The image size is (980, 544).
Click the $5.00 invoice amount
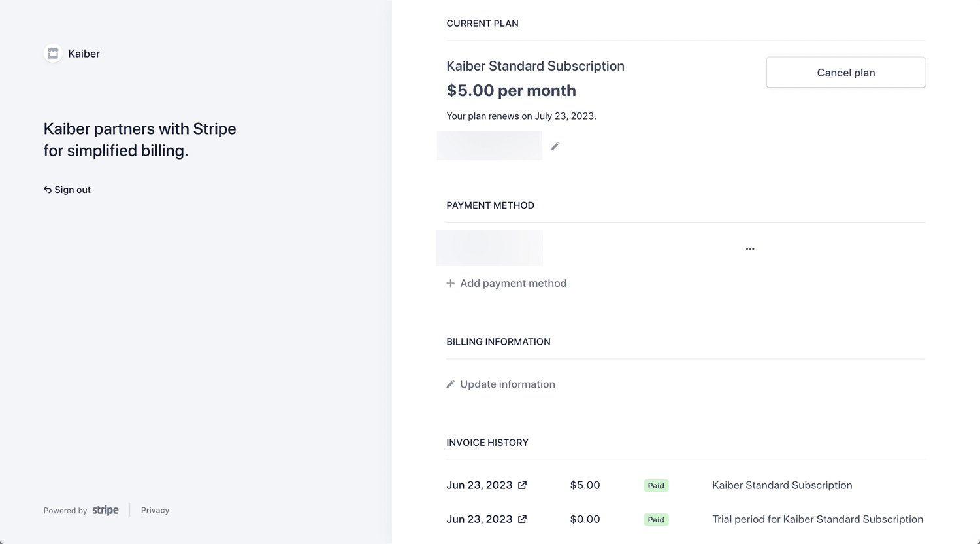[585, 485]
